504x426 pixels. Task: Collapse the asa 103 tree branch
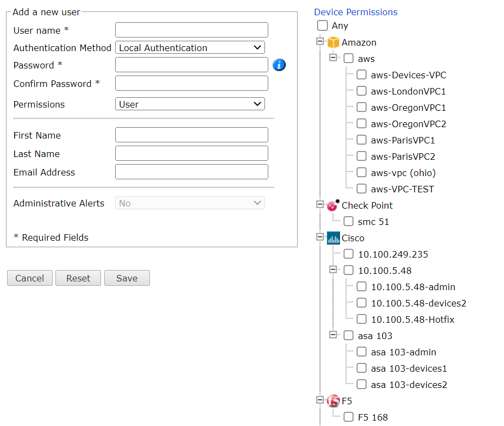tap(333, 336)
